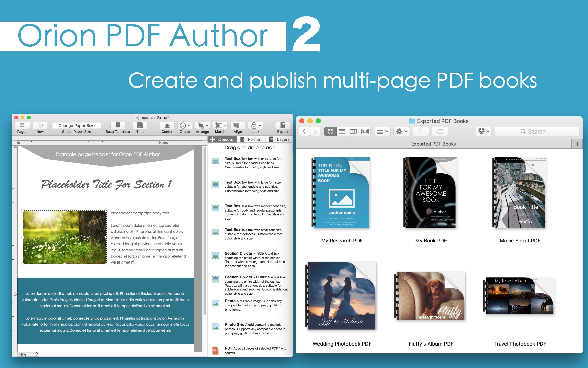Open My Book.PDF thumbnail
The image size is (588, 368).
pos(430,192)
